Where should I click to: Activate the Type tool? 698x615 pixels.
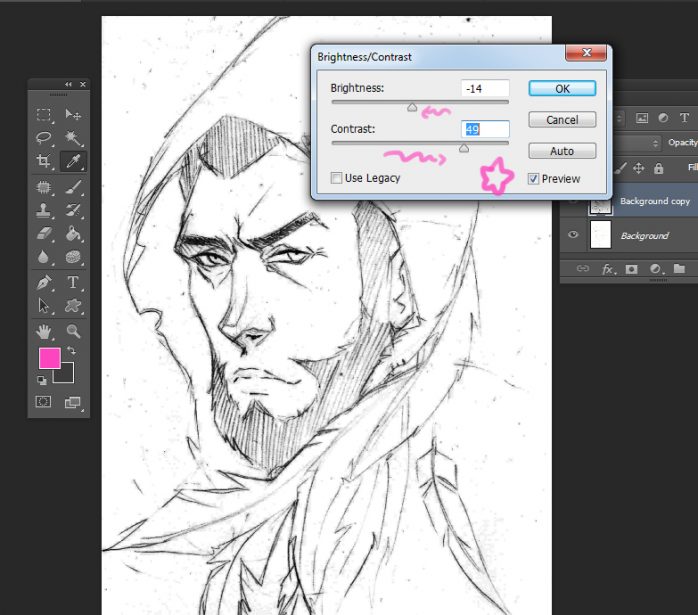73,283
